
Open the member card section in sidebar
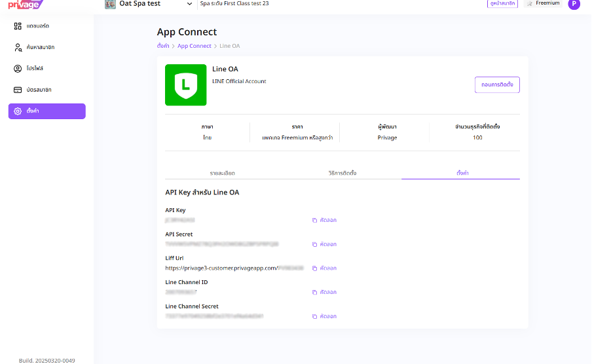click(x=38, y=90)
